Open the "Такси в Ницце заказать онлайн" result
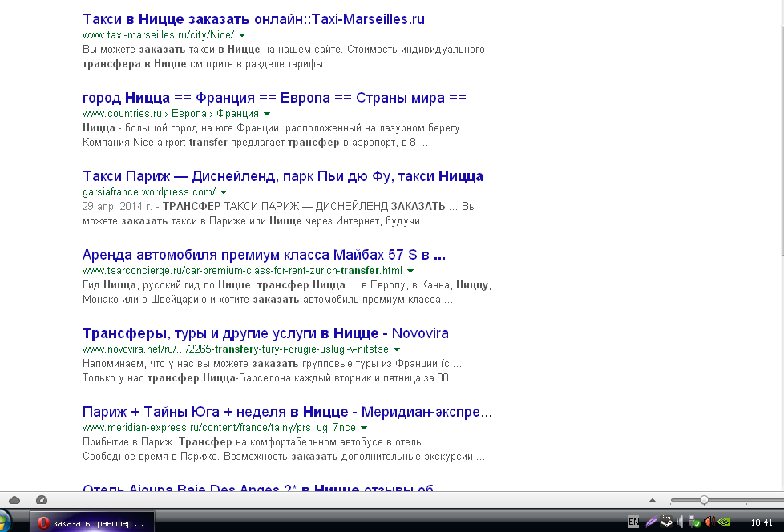This screenshot has height=532, width=784. [x=253, y=19]
